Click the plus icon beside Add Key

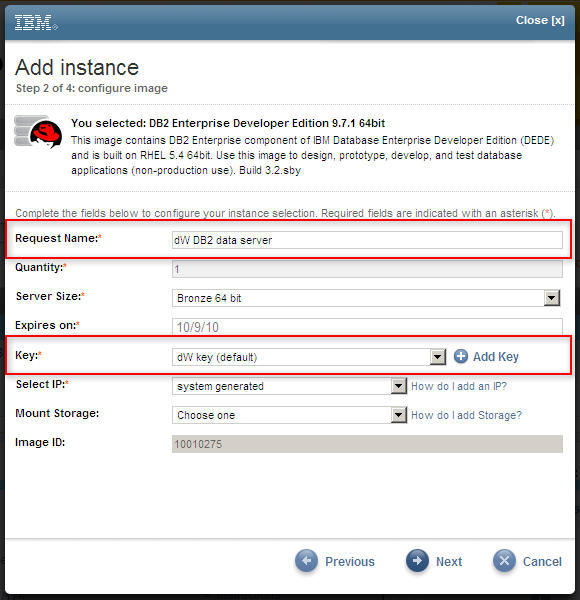(x=461, y=356)
